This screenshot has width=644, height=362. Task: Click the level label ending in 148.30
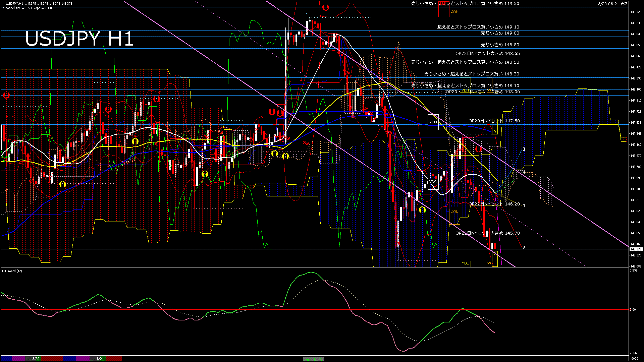[x=472, y=74]
